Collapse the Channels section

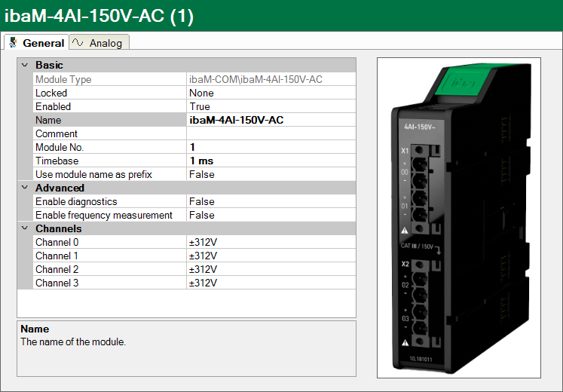(25, 228)
